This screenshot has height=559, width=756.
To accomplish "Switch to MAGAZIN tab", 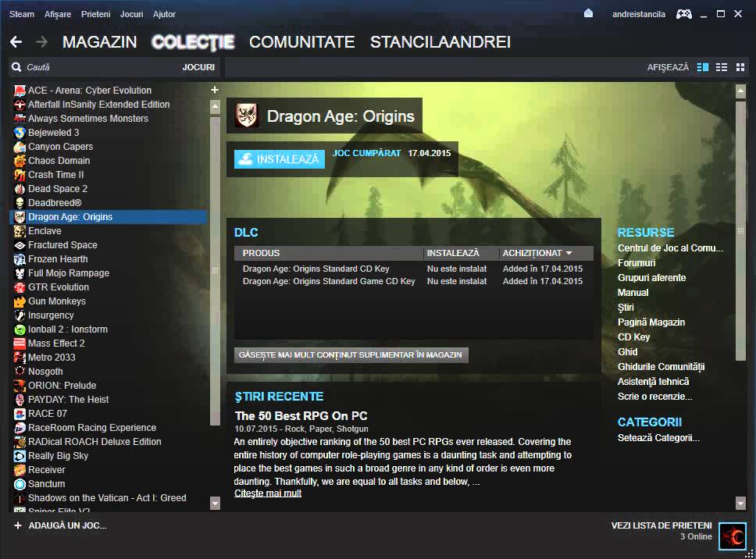I will tap(100, 42).
